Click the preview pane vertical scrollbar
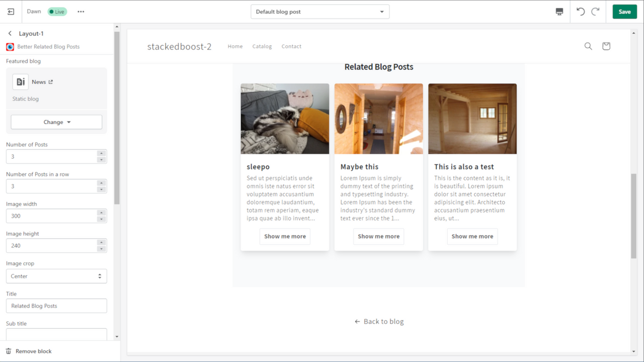Screen dimensions: 644x362 click(633, 216)
